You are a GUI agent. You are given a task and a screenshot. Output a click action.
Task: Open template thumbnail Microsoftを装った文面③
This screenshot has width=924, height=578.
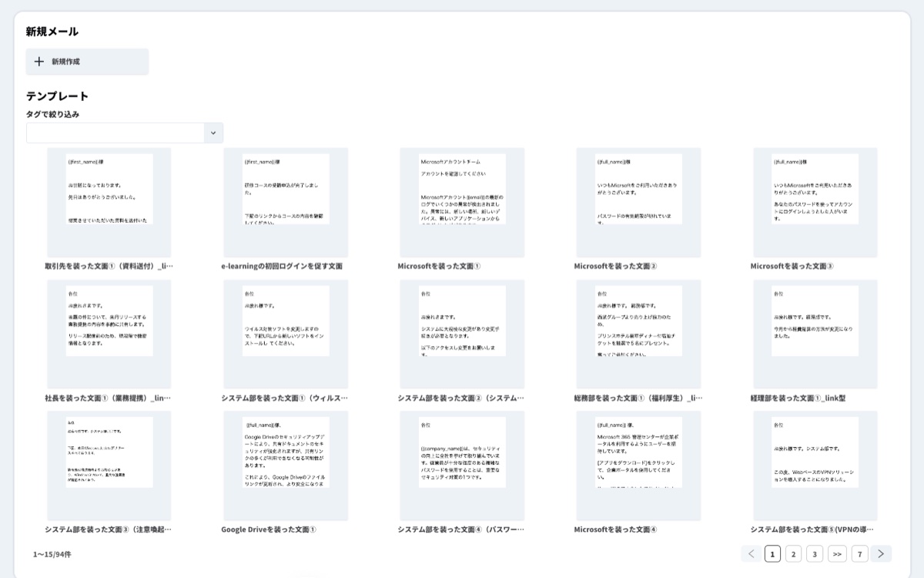click(815, 203)
